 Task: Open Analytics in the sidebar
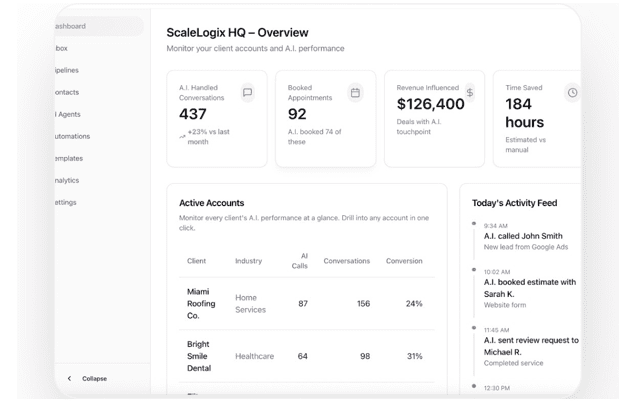click(67, 180)
